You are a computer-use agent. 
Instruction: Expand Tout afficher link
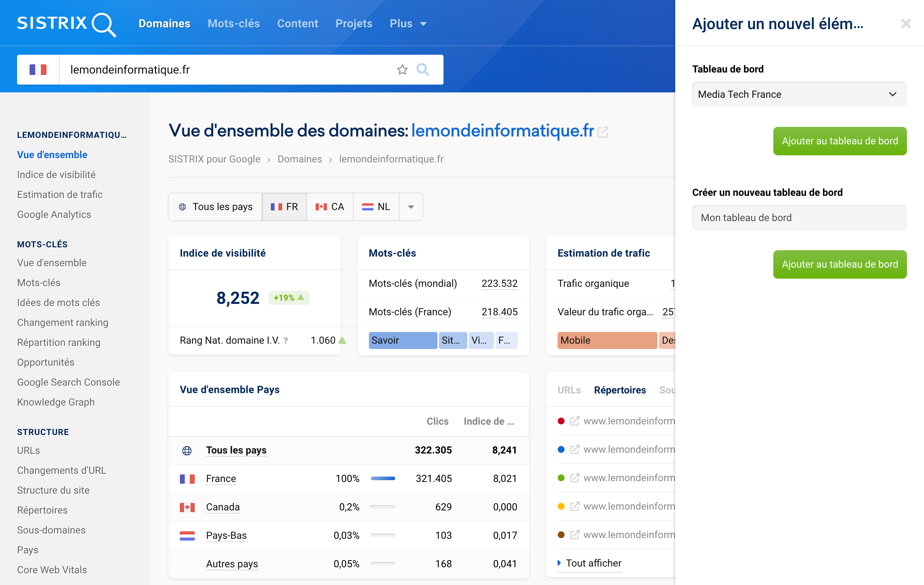(589, 563)
